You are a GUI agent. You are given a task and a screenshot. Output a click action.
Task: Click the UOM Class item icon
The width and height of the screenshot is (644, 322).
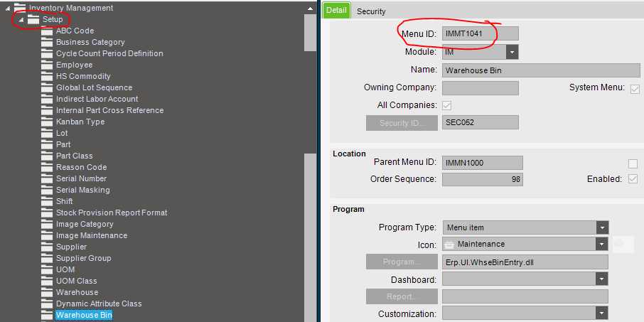click(x=47, y=281)
